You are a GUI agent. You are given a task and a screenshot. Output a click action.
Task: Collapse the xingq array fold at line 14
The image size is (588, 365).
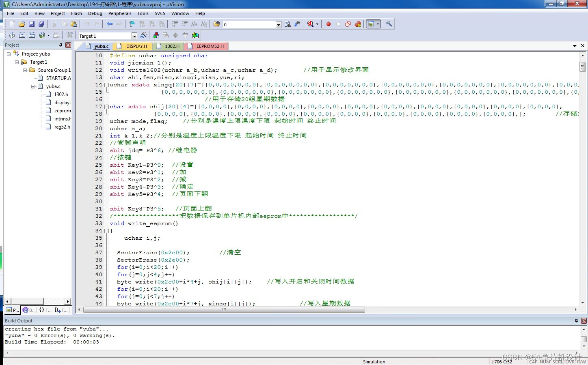(106, 85)
